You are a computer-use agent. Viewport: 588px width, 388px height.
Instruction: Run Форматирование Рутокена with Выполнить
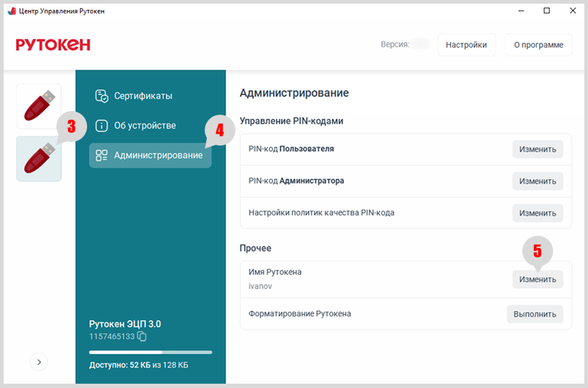(x=534, y=314)
